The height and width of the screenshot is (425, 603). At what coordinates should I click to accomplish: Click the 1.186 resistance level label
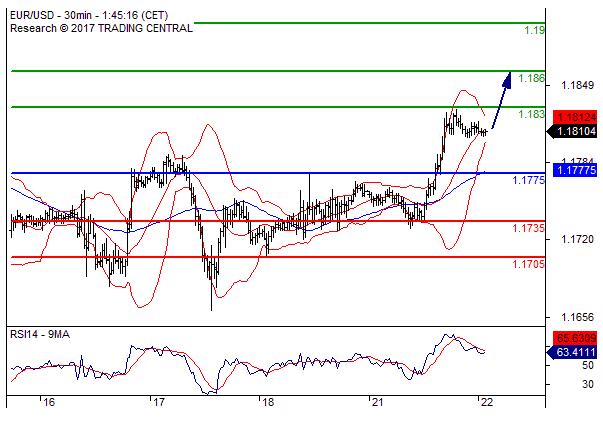click(x=531, y=78)
